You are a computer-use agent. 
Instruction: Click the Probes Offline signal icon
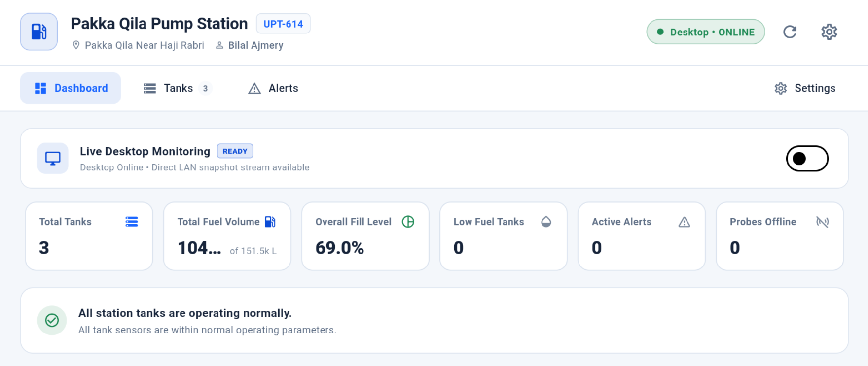[823, 222]
